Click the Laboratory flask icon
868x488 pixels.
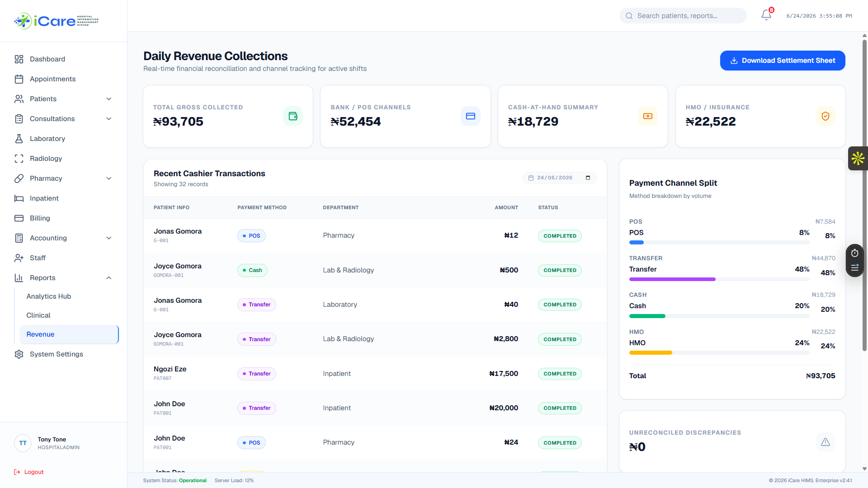click(19, 139)
